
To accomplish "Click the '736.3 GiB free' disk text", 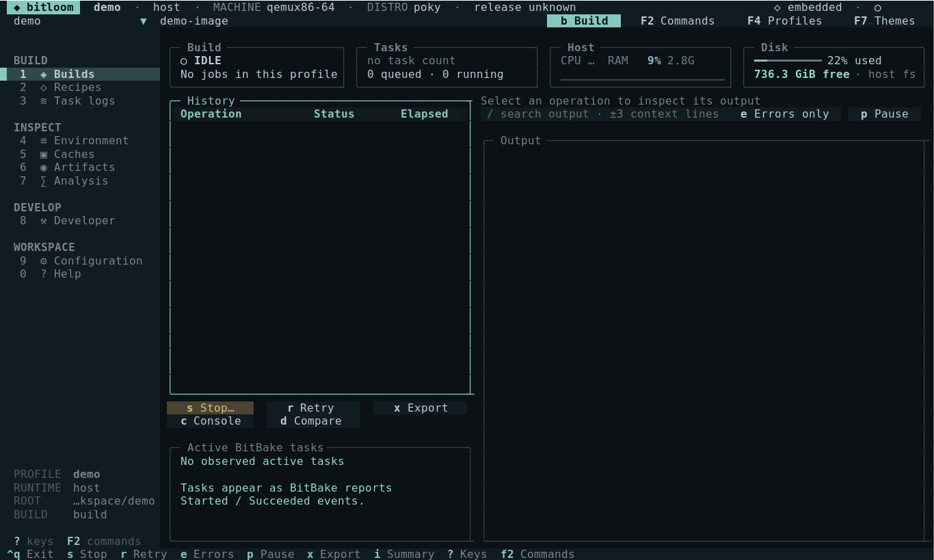I will (801, 75).
